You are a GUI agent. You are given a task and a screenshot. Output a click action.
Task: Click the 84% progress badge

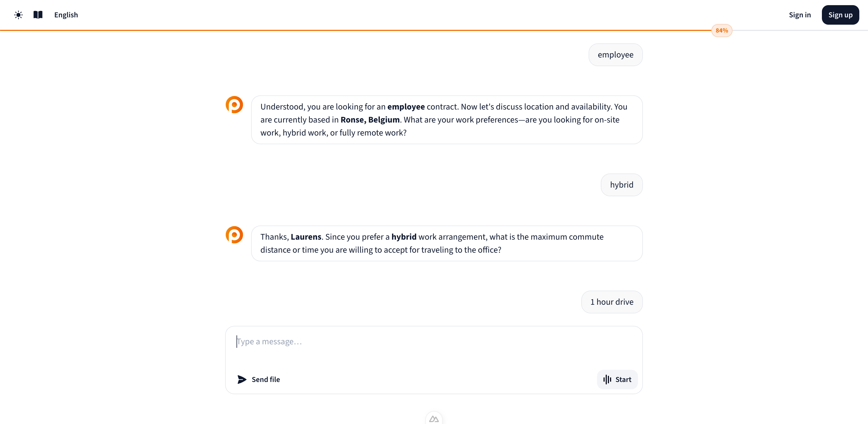[722, 30]
